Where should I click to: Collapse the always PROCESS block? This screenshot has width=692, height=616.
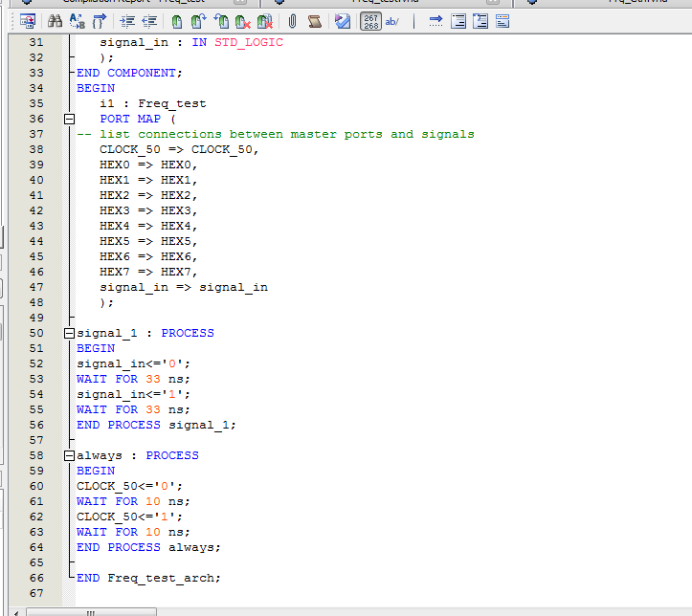coord(69,456)
